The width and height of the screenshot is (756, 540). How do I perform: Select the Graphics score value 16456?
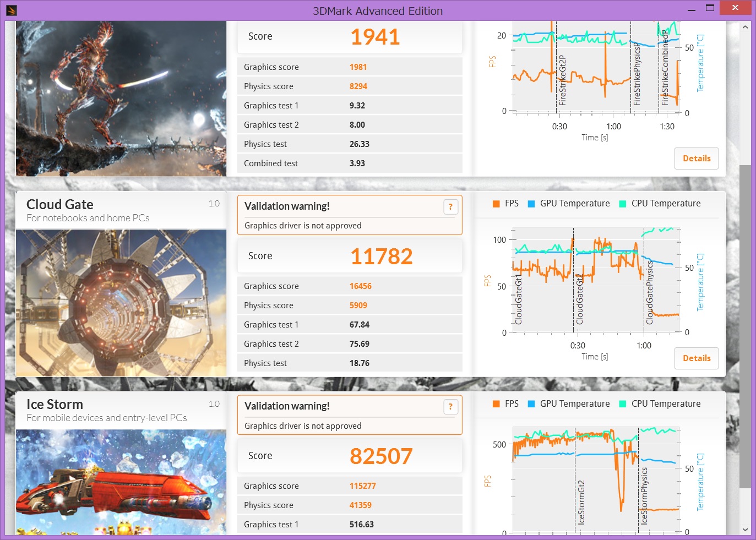pyautogui.click(x=361, y=286)
